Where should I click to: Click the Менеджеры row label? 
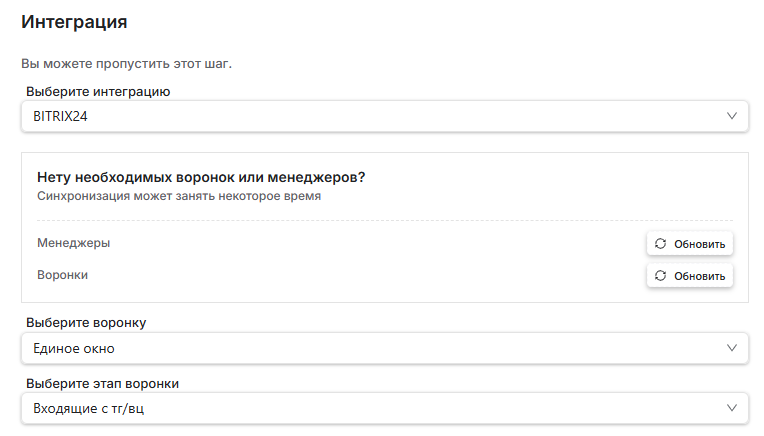point(74,243)
